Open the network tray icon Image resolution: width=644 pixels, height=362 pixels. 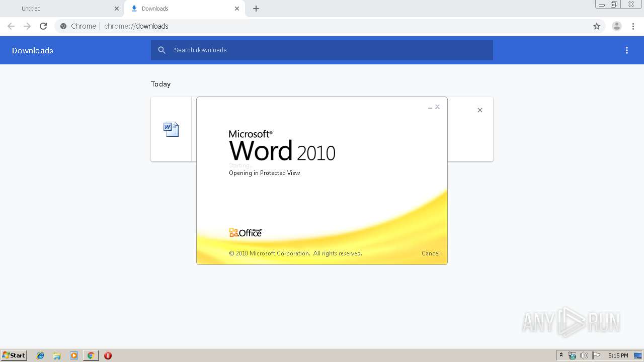[x=572, y=355]
